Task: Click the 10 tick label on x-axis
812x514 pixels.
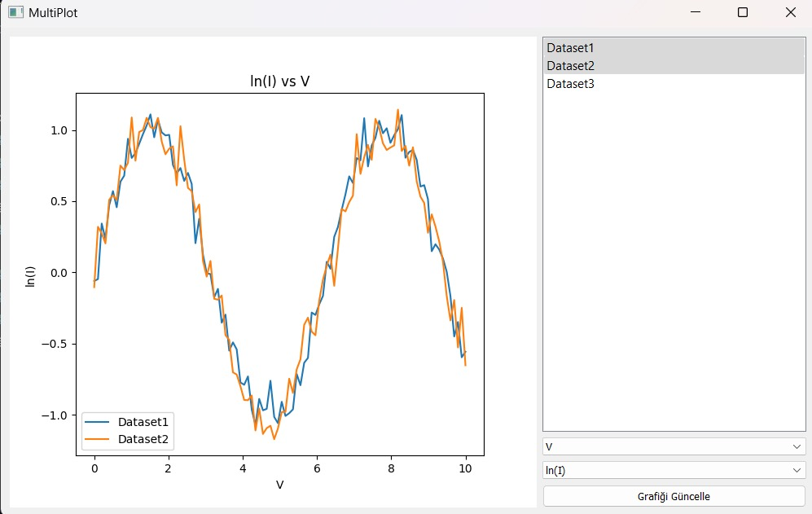Action: [x=465, y=469]
